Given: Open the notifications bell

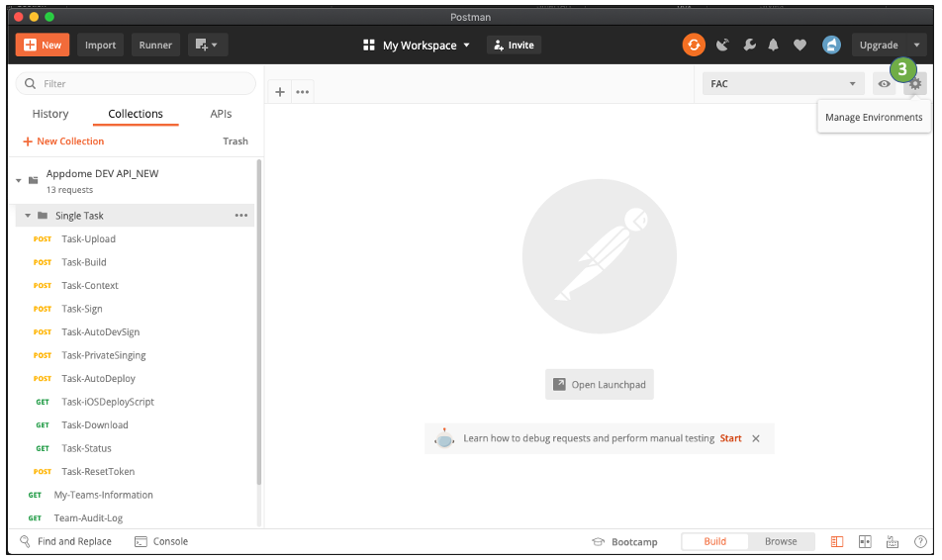Looking at the screenshot, I should click(774, 45).
